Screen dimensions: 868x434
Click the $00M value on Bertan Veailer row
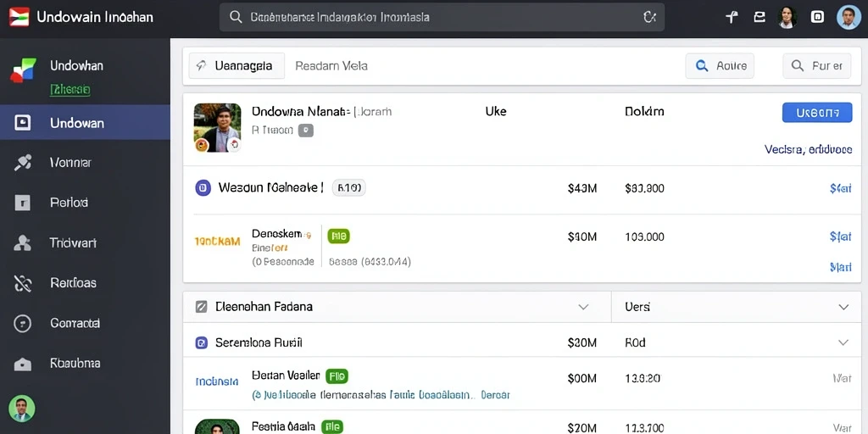pos(582,379)
